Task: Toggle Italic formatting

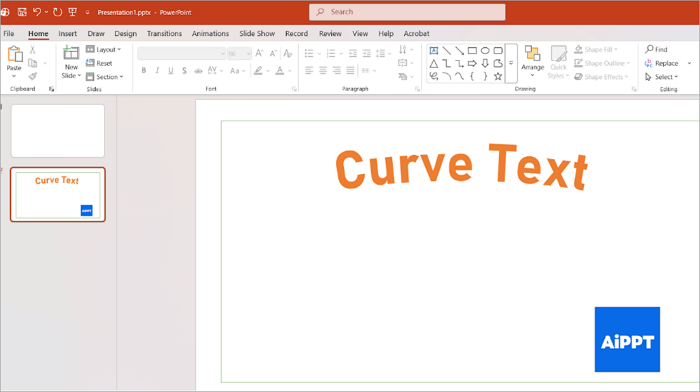Action: click(157, 71)
